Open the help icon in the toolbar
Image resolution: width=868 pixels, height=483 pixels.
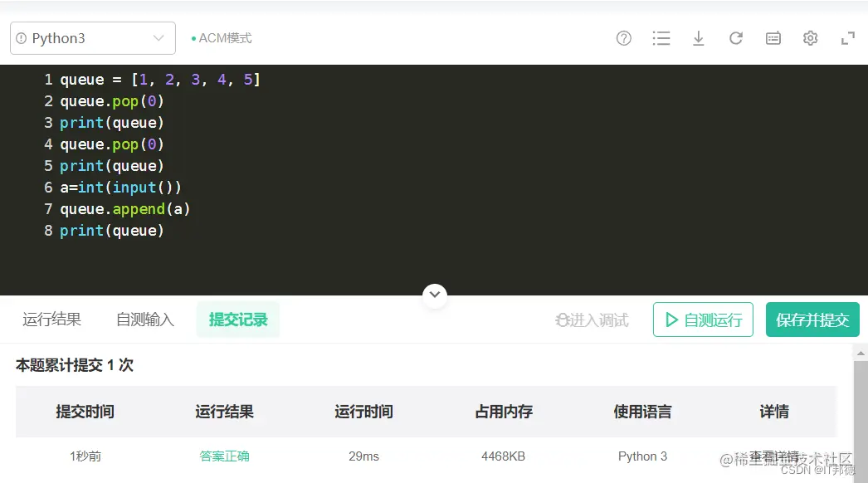pos(623,38)
